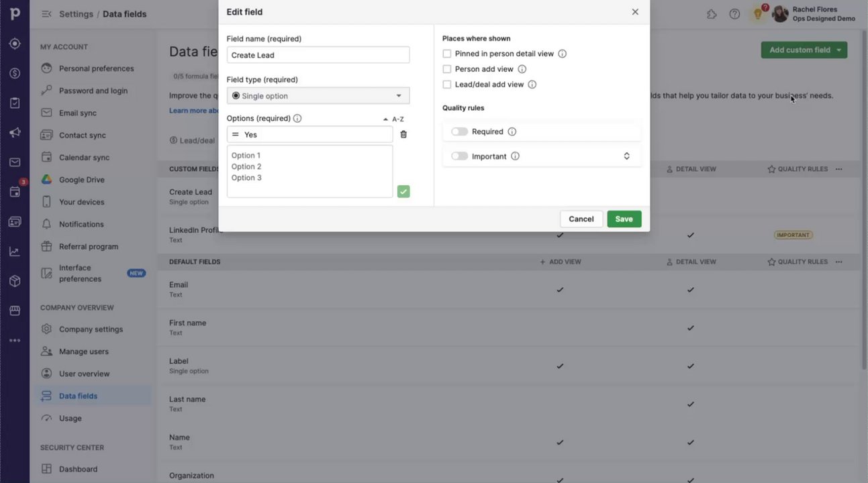This screenshot has width=868, height=483.
Task: Save the field changes
Action: click(x=624, y=219)
